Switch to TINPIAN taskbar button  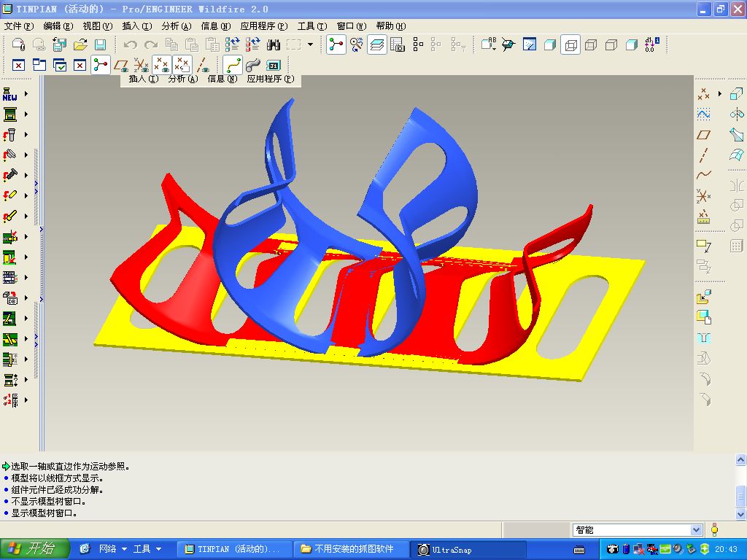click(x=233, y=549)
